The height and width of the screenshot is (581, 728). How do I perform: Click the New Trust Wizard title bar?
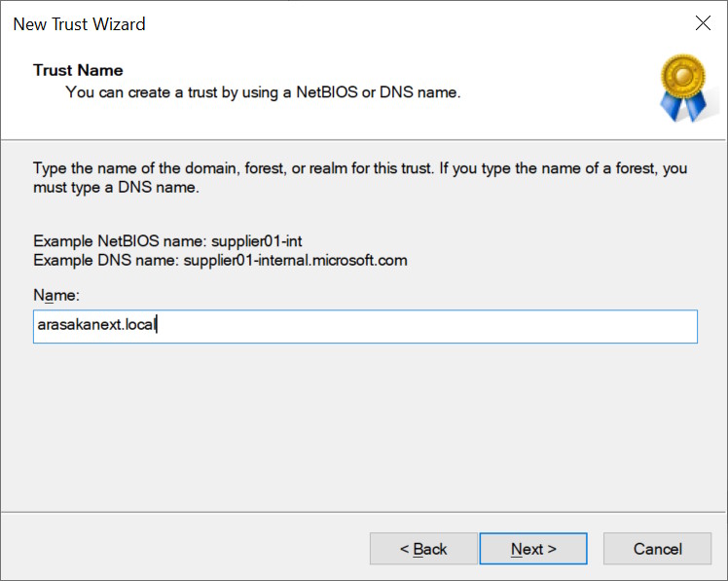click(x=292, y=24)
